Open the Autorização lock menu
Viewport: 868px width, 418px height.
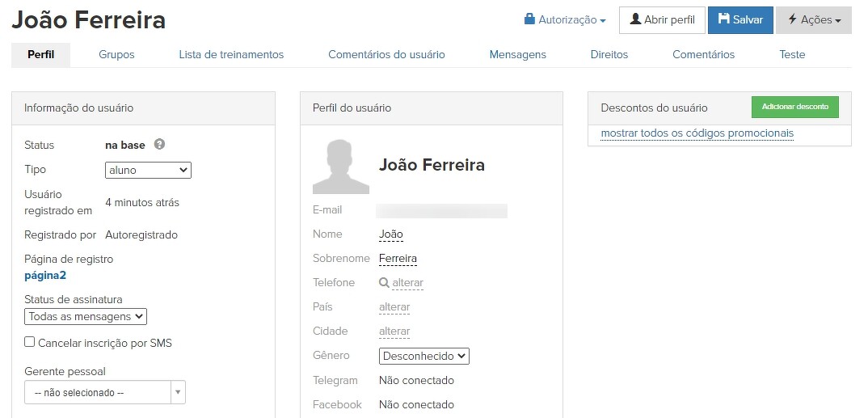coord(565,19)
